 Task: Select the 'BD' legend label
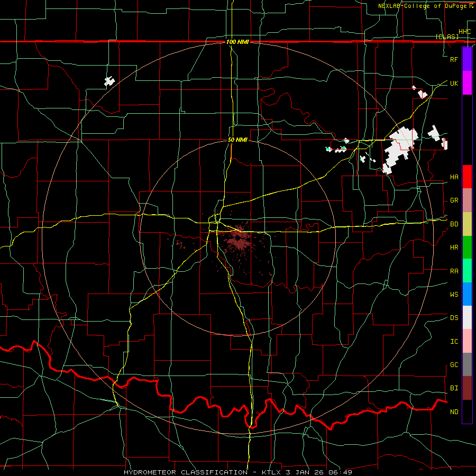[x=454, y=224]
